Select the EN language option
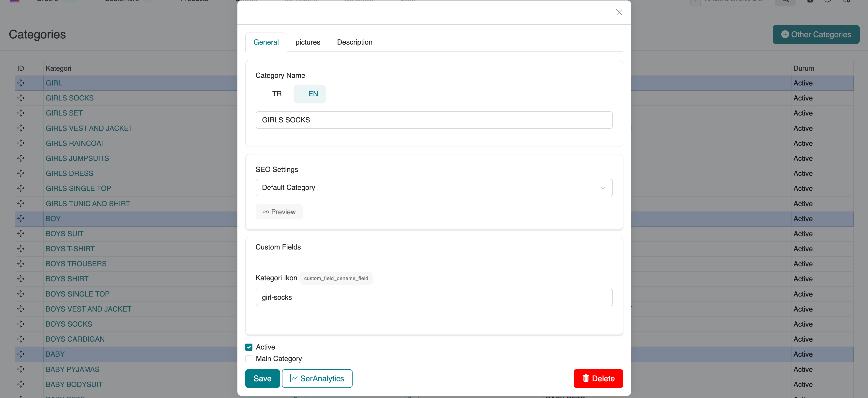This screenshot has height=398, width=868. [x=313, y=94]
